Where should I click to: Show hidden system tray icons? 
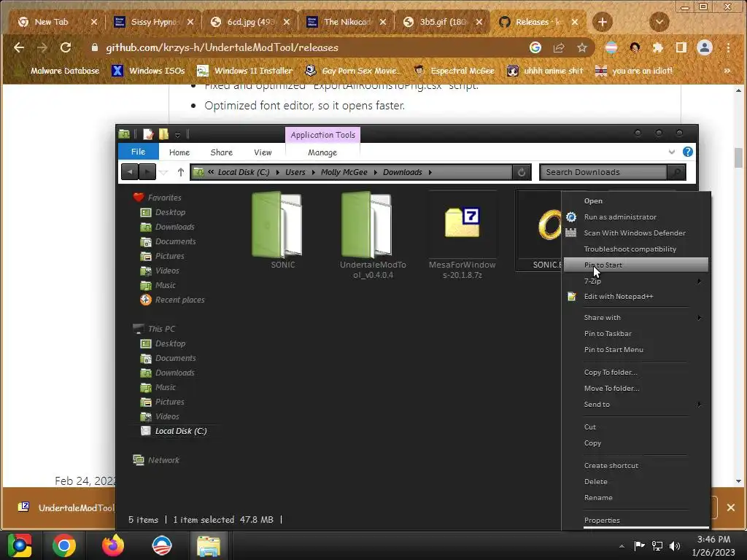[622, 545]
